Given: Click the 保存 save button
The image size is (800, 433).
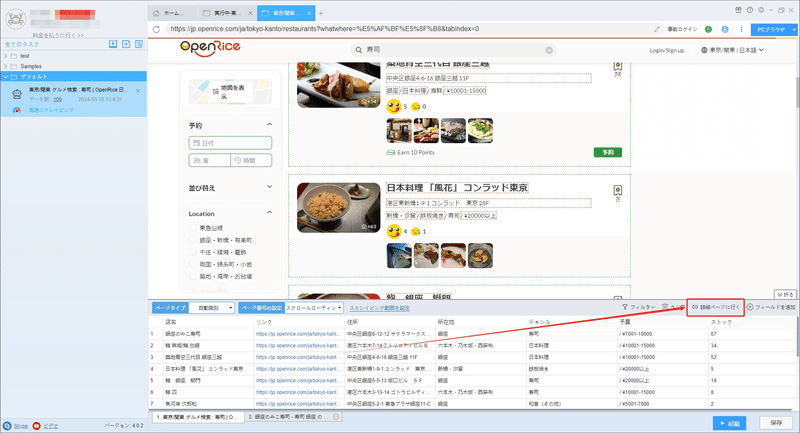Looking at the screenshot, I should point(776,423).
